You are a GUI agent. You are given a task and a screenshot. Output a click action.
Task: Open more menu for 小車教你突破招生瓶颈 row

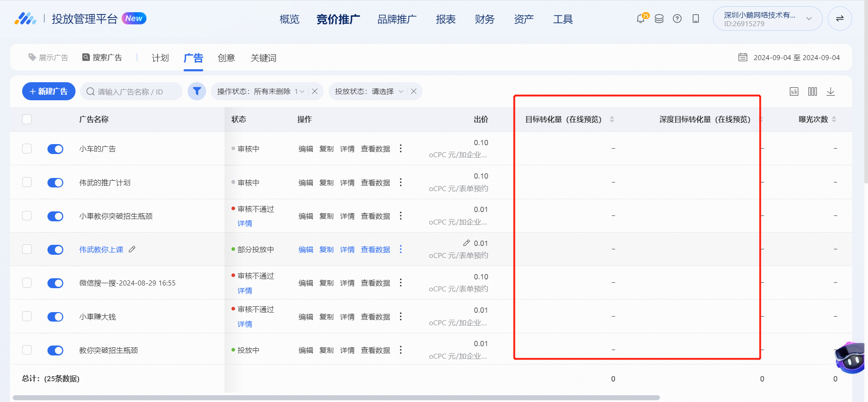pyautogui.click(x=401, y=216)
